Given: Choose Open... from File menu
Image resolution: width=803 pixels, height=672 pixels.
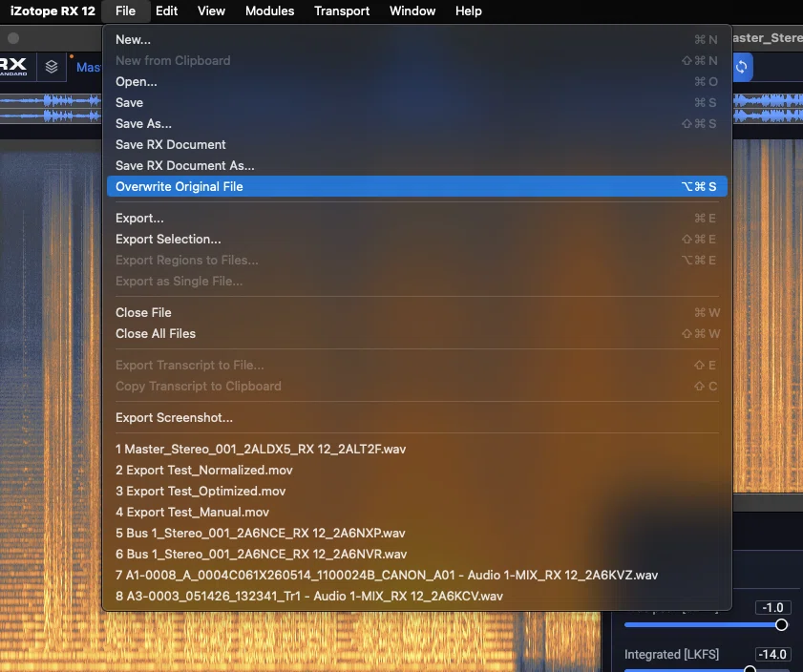Looking at the screenshot, I should (x=417, y=81).
